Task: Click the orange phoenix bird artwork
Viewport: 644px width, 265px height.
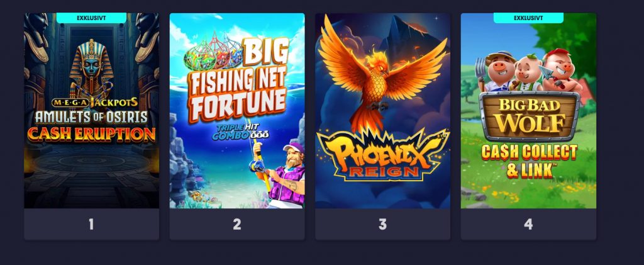Action: 382,74
